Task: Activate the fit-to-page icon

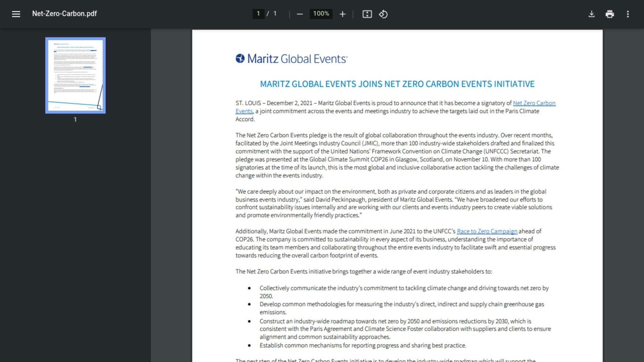Action: point(367,14)
